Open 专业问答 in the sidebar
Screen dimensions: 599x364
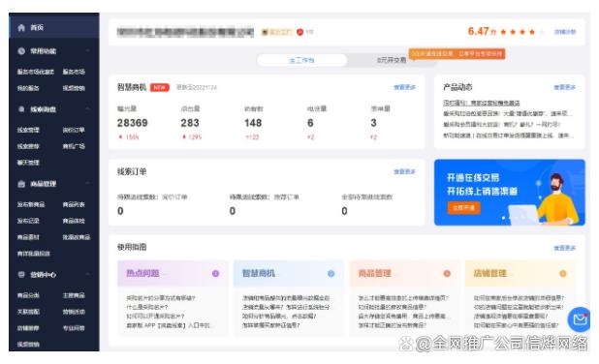(x=74, y=328)
